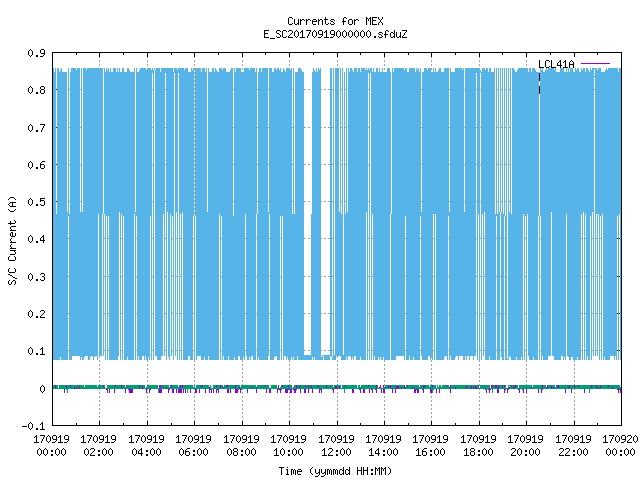Select the filename E_SC20170919000000.sfduZ
640x480 pixels.
pos(335,34)
